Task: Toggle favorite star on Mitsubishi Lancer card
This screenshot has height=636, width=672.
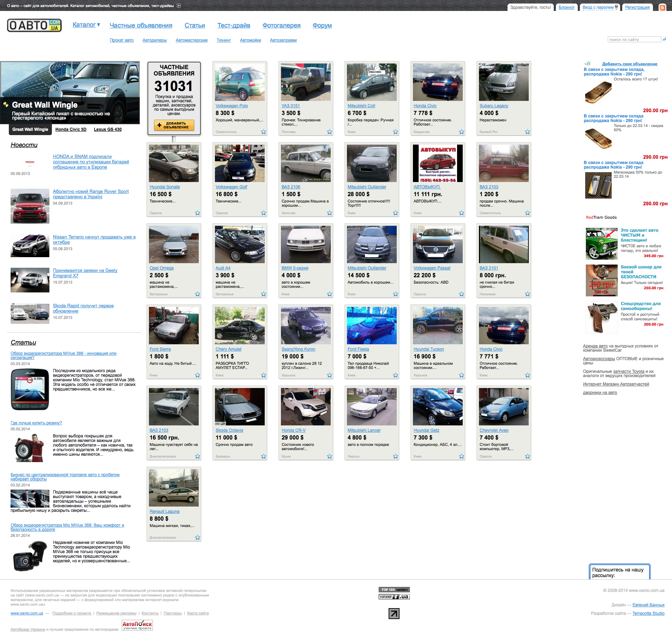Action: coord(396,456)
